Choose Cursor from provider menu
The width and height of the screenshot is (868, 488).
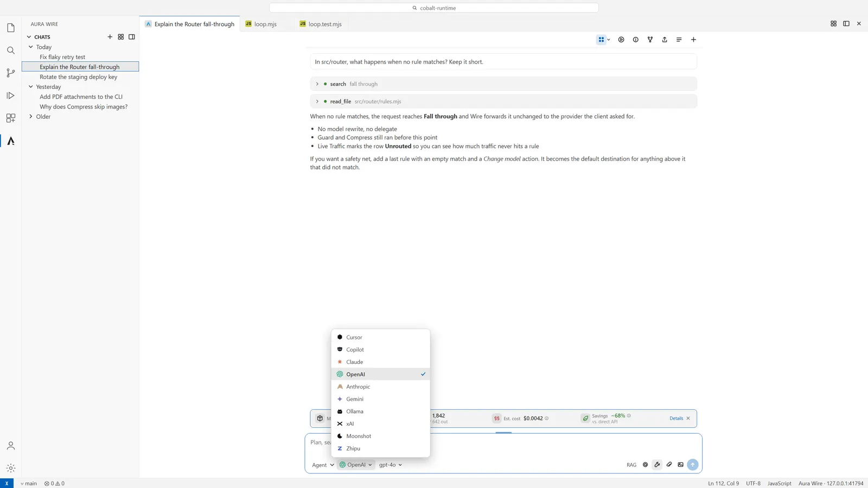coord(380,337)
